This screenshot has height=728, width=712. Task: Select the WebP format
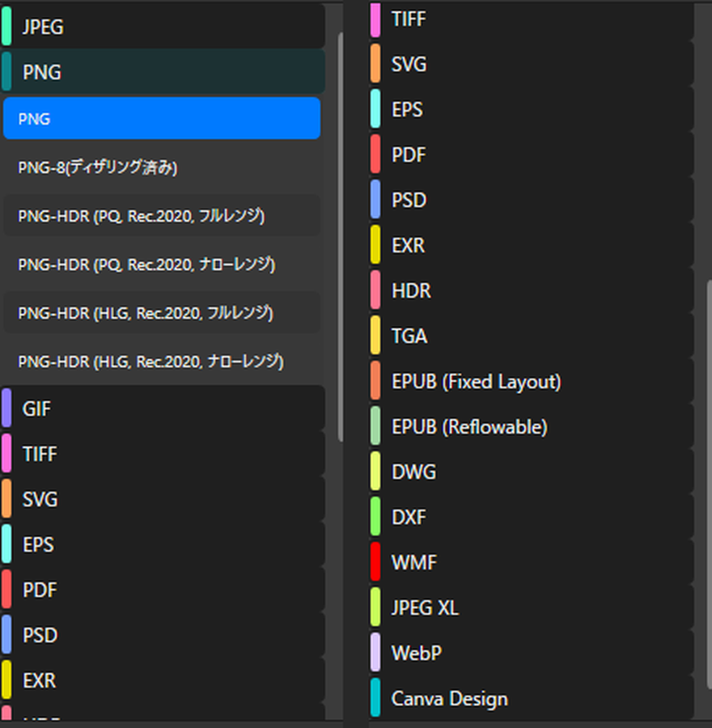tap(532, 652)
